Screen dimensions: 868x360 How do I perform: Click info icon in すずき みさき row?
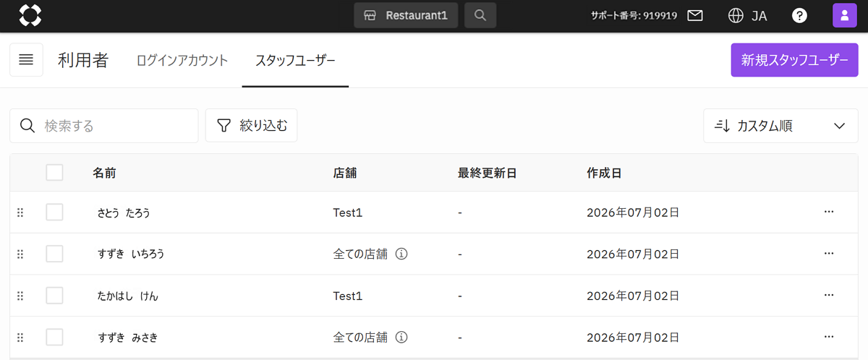tap(402, 337)
